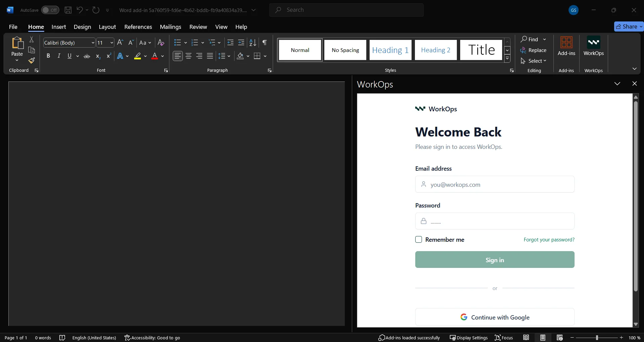Click the Forgot your password link
Image resolution: width=644 pixels, height=342 pixels.
click(549, 240)
